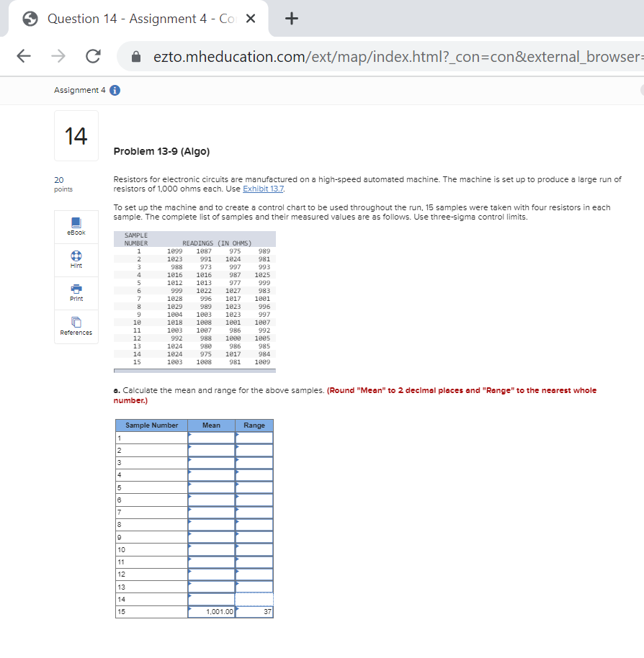This screenshot has height=658, width=644.
Task: Click the Mean column header
Action: 211,425
